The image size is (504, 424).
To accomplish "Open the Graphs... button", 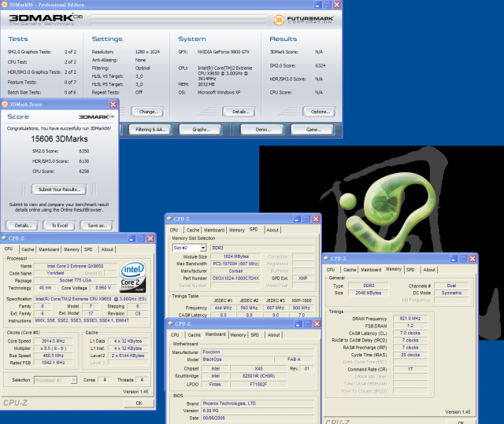I will [201, 130].
